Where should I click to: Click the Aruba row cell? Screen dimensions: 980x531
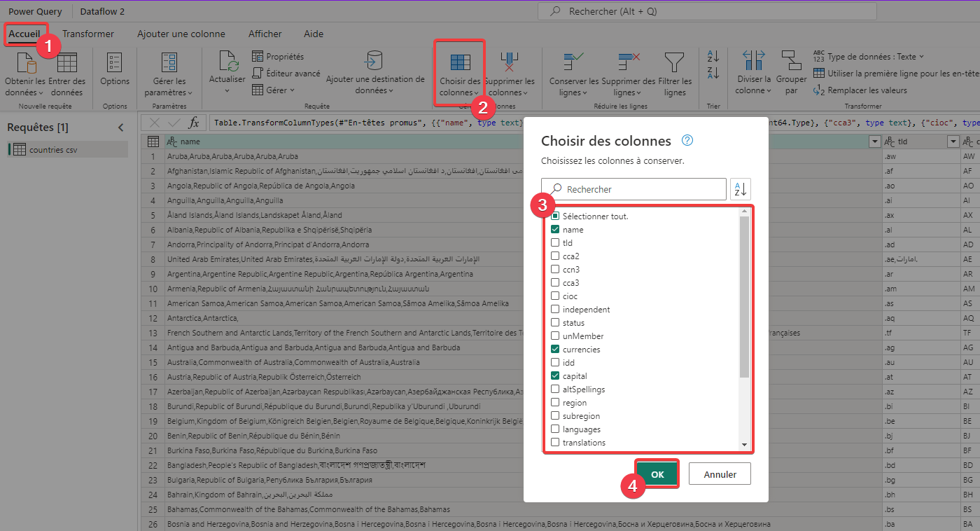[x=521, y=156]
